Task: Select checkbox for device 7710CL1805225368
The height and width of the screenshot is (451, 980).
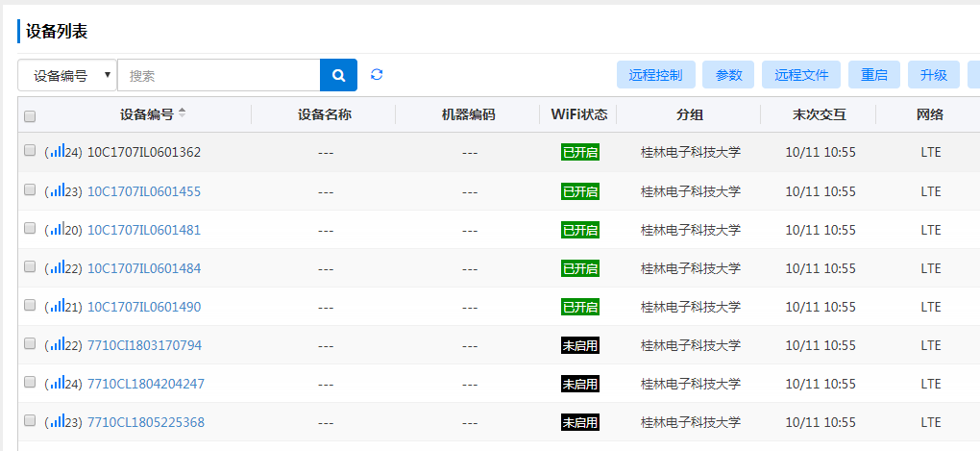Action: (x=30, y=420)
